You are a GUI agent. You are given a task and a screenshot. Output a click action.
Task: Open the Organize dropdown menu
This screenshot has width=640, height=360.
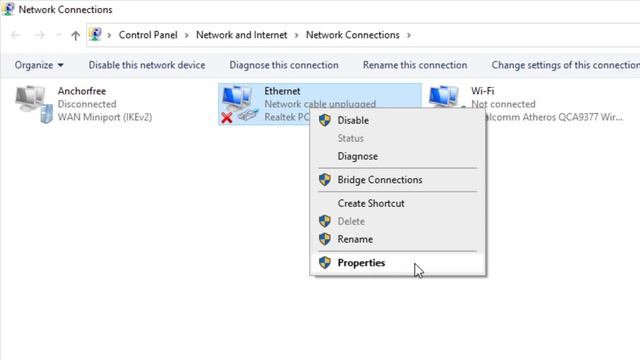tap(39, 65)
